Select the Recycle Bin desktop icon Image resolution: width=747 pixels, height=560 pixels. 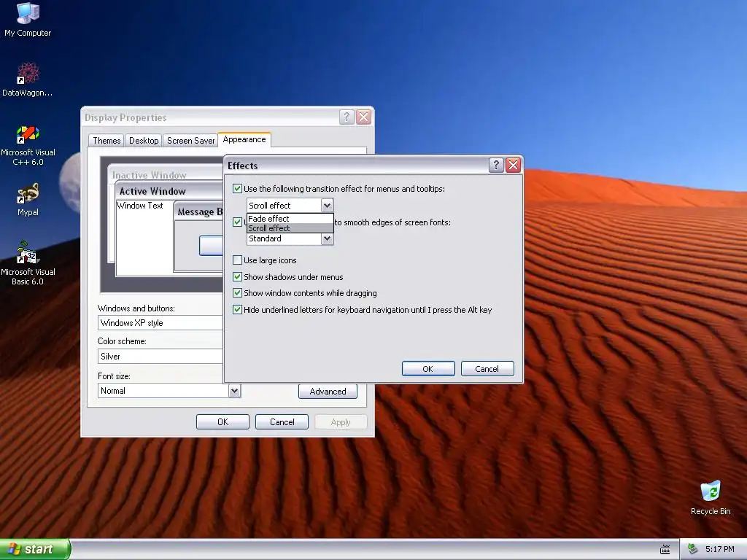pyautogui.click(x=711, y=498)
